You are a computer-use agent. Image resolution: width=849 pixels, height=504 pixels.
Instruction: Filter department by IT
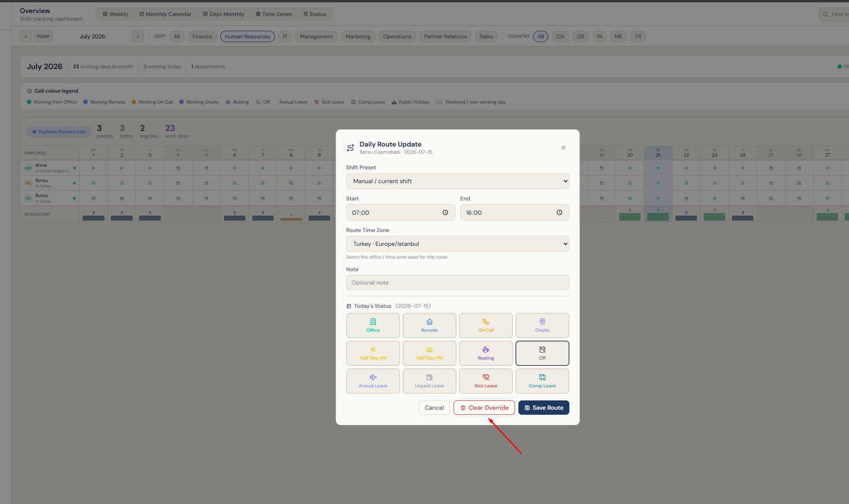coord(285,36)
